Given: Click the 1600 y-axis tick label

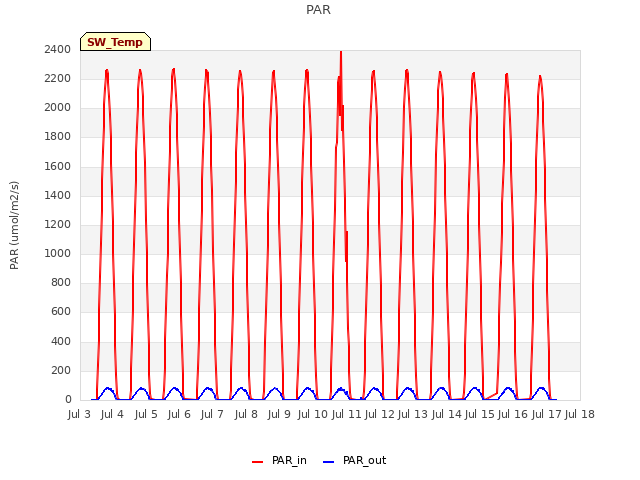Looking at the screenshot, I should tap(58, 166).
